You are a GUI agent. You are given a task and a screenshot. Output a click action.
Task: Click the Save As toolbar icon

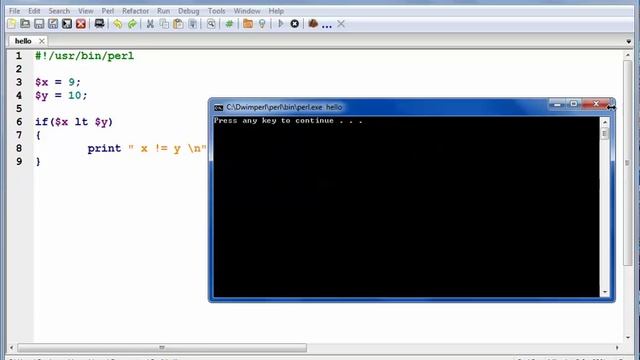[53, 24]
